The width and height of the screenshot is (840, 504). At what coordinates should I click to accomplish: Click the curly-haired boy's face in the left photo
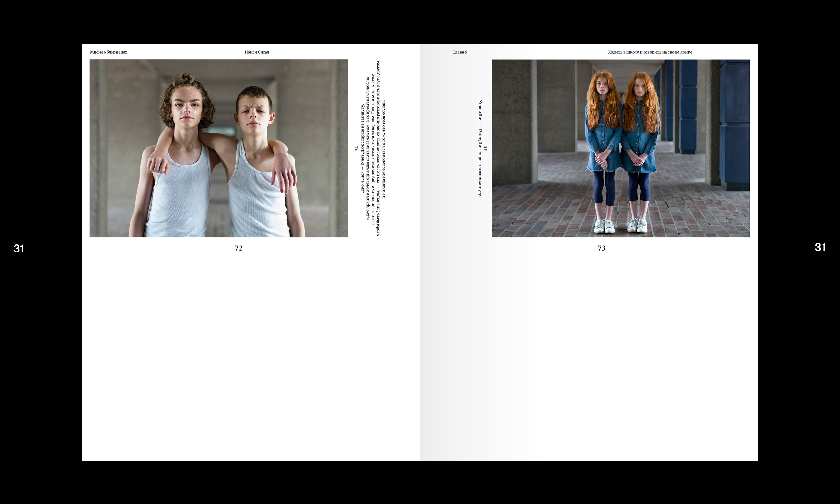[187, 109]
